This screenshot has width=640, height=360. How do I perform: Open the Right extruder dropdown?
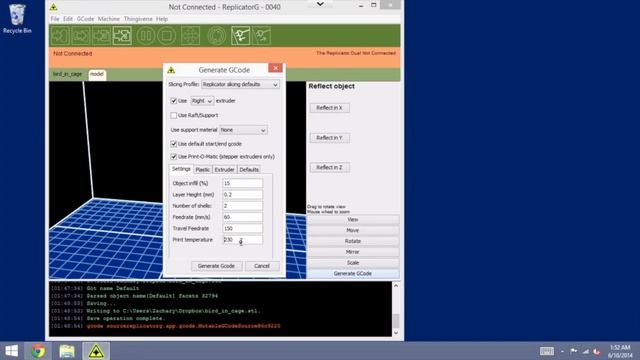click(202, 100)
